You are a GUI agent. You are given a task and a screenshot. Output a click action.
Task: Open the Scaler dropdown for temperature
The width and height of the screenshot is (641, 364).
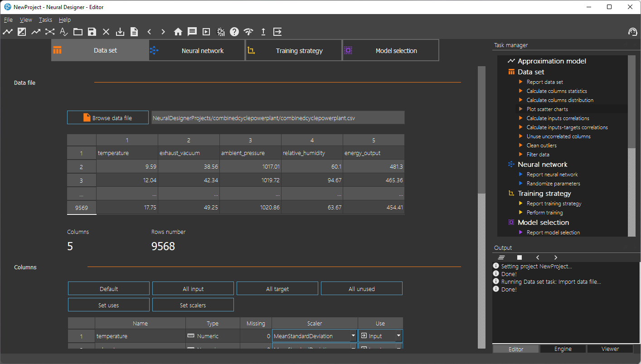pyautogui.click(x=353, y=336)
